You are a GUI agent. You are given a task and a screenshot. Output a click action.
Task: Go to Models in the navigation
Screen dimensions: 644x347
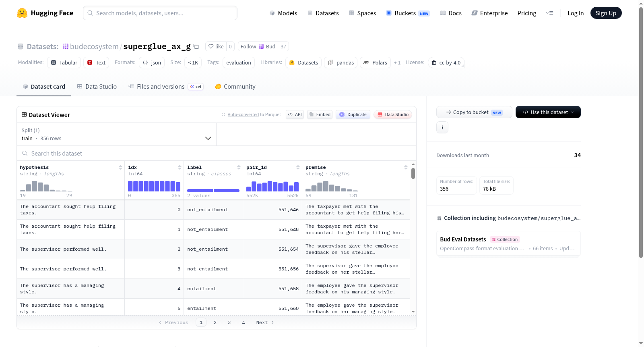click(283, 13)
